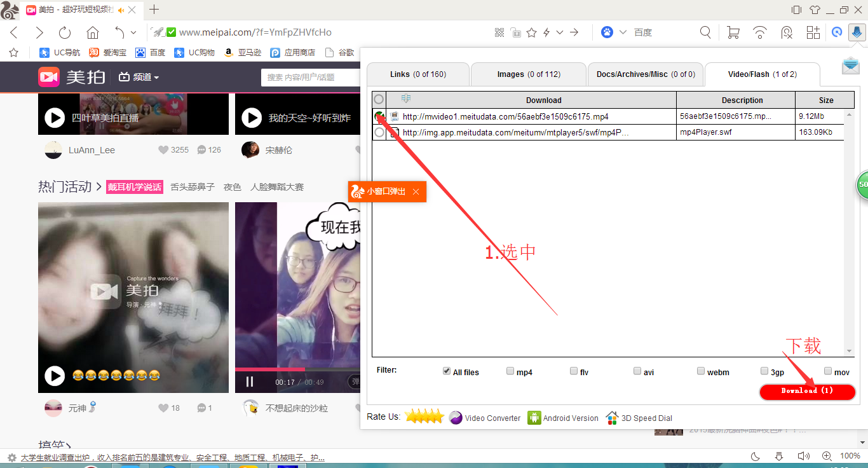Select the 56aebf3e1509c6175.mp4 radio button
Viewport: 868px width, 468px height.
[379, 116]
